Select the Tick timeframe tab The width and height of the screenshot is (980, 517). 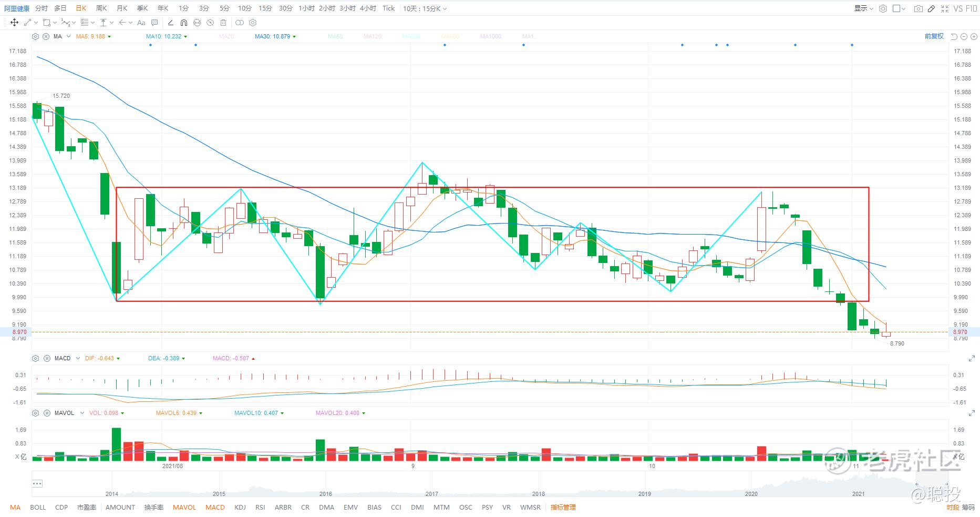click(388, 8)
